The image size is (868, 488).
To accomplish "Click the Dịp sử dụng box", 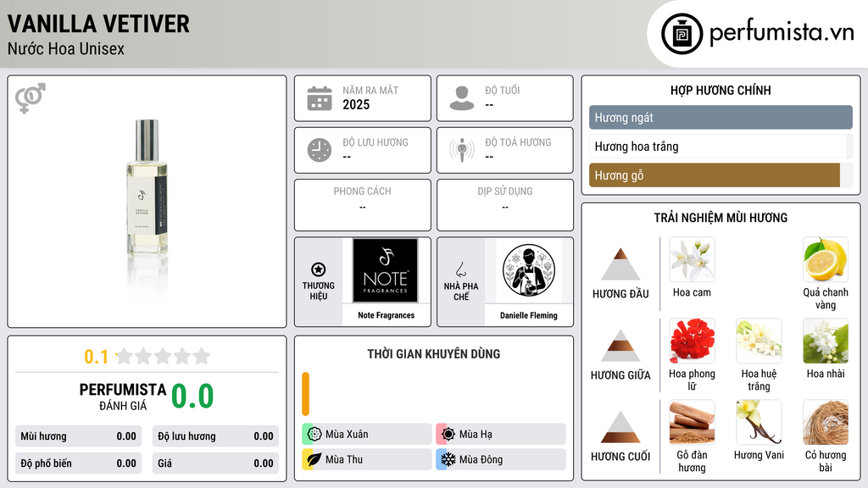I will tap(505, 205).
